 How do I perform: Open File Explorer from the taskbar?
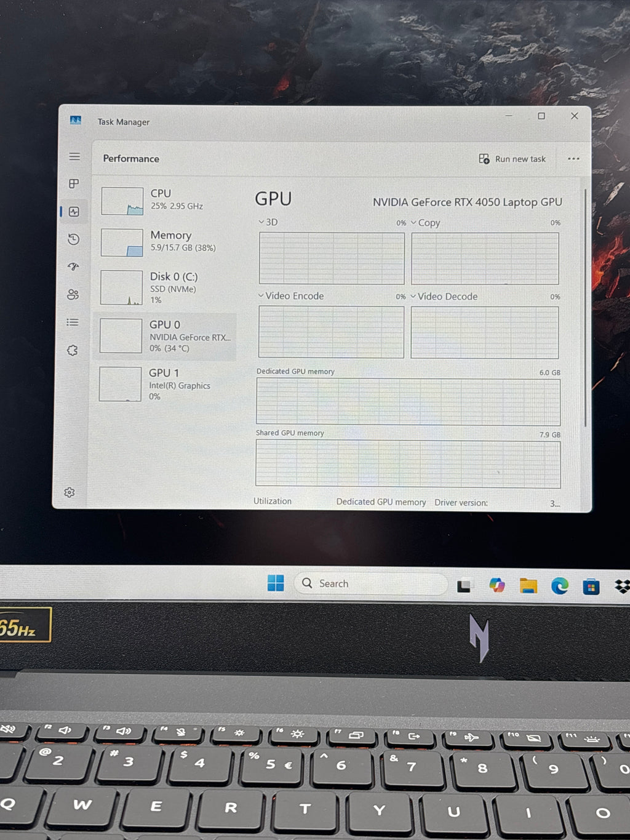click(x=528, y=586)
